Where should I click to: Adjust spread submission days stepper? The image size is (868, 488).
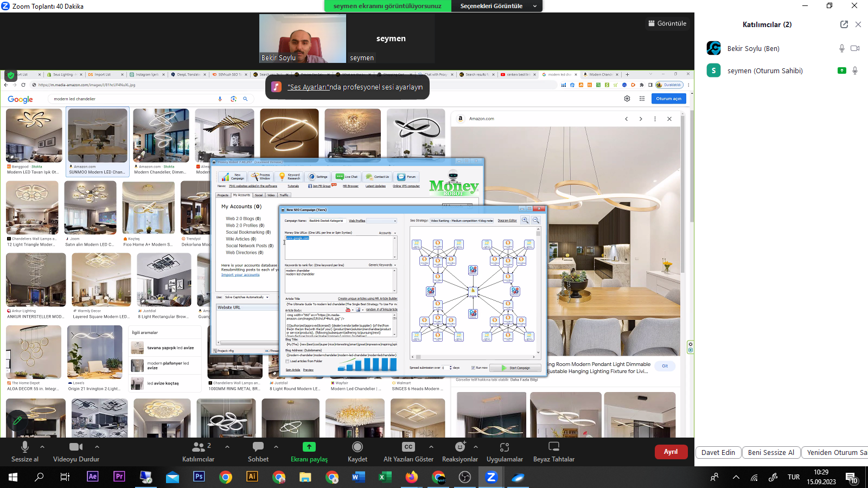click(x=450, y=368)
